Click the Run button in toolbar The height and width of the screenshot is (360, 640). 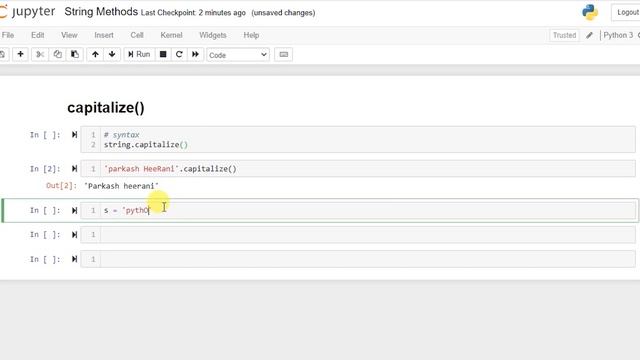139,54
